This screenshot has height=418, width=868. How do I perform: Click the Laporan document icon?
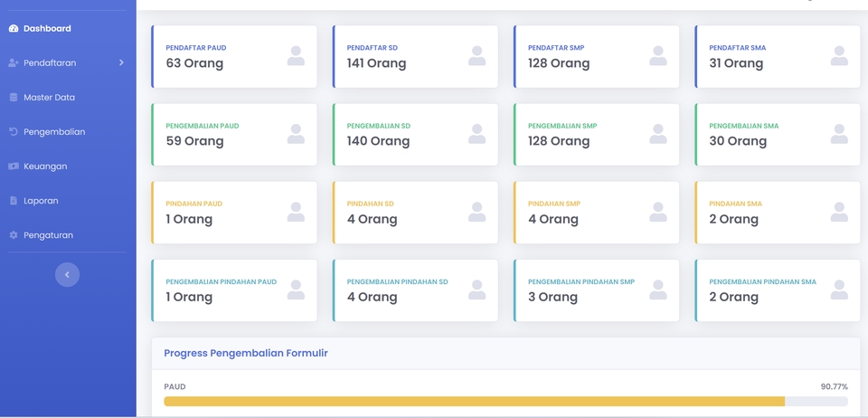(14, 201)
